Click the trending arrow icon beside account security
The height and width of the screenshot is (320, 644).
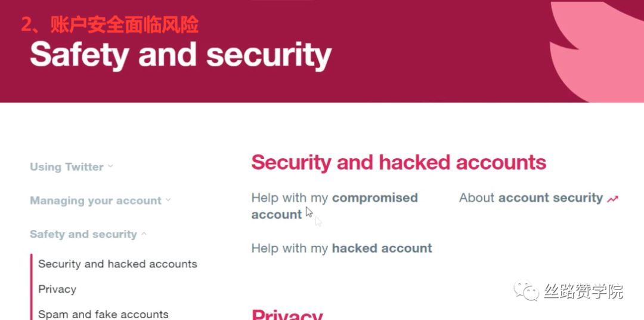pos(612,199)
